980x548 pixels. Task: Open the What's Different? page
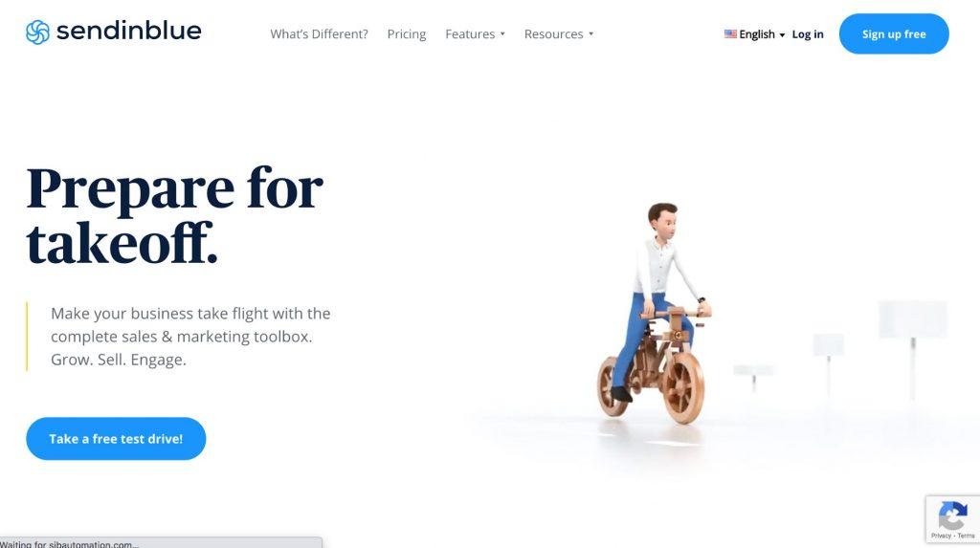[x=319, y=33]
